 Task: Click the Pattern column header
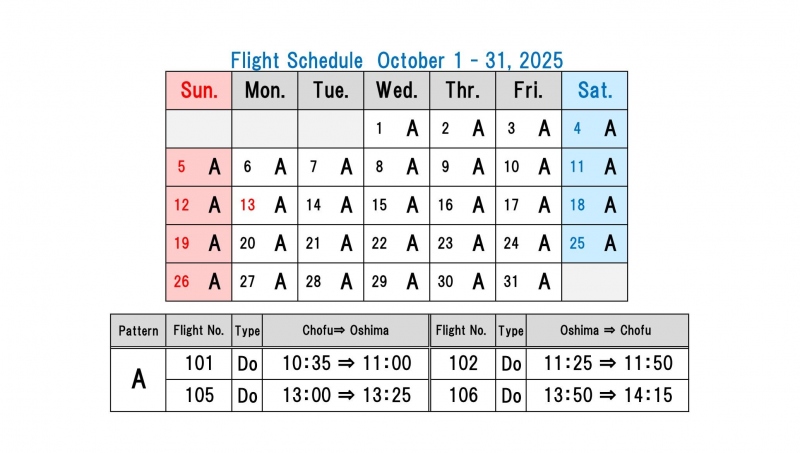[138, 331]
